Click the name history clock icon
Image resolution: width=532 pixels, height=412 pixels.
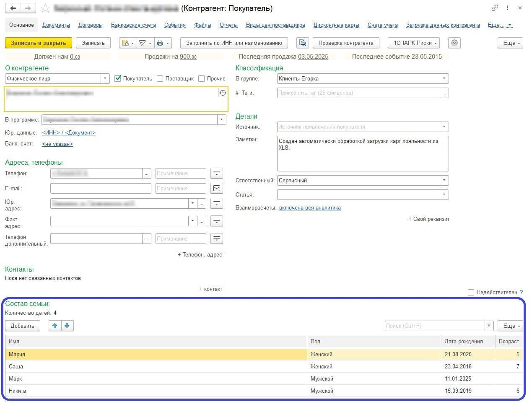[x=222, y=93]
